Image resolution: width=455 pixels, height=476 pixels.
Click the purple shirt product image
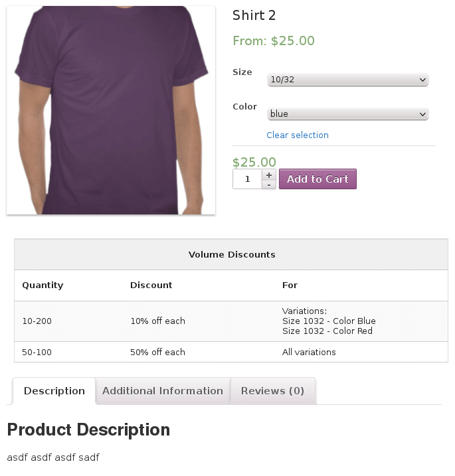[x=111, y=110]
